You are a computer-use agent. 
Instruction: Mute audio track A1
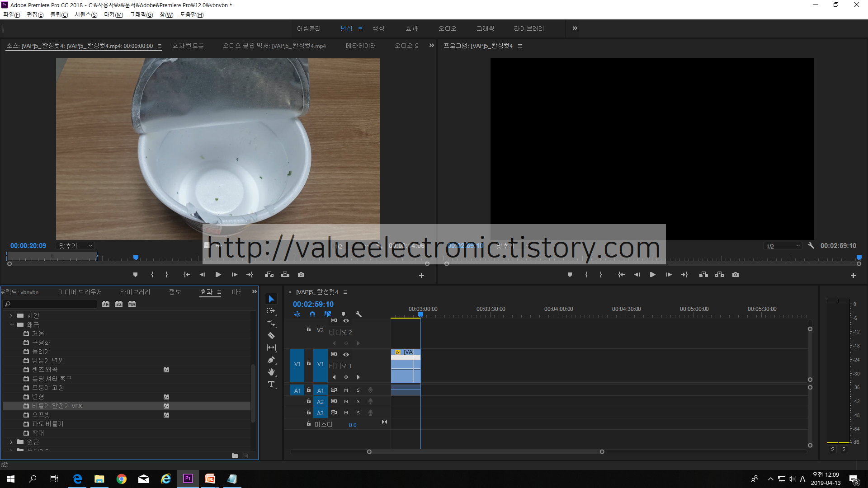[x=346, y=390]
